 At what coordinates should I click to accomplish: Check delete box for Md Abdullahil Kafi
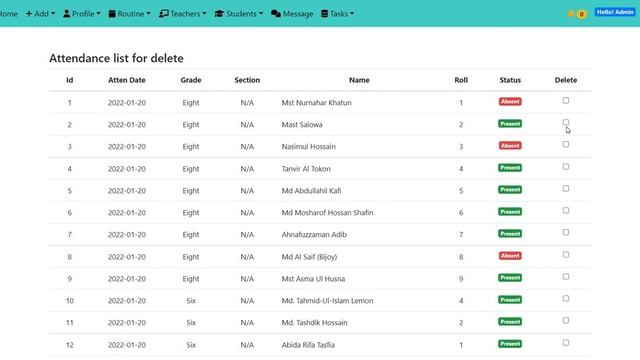566,189
